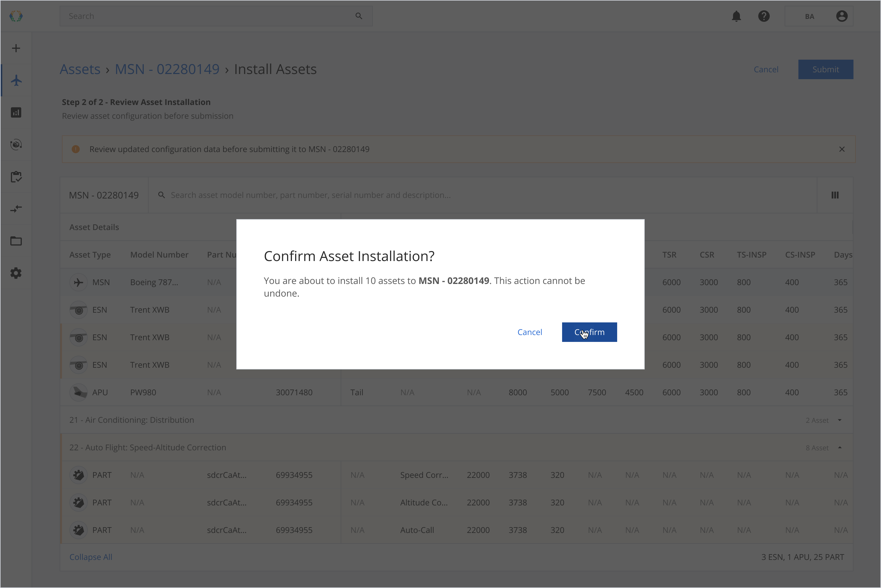Click the engine icon in first ESN row

coord(78,310)
